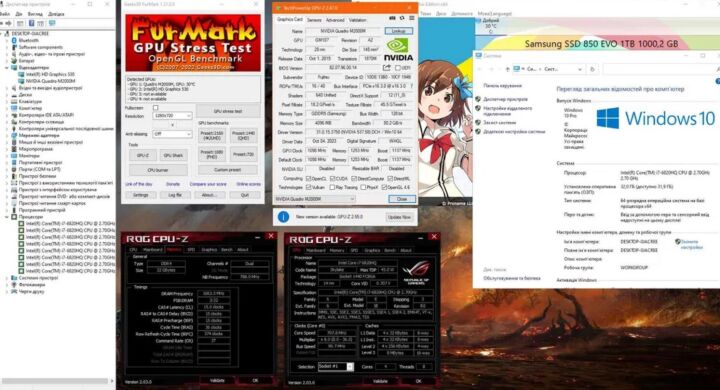This screenshot has width=720, height=390.
Task: Toggle Vulkan checkbox in GPU-Z
Action: point(309,187)
